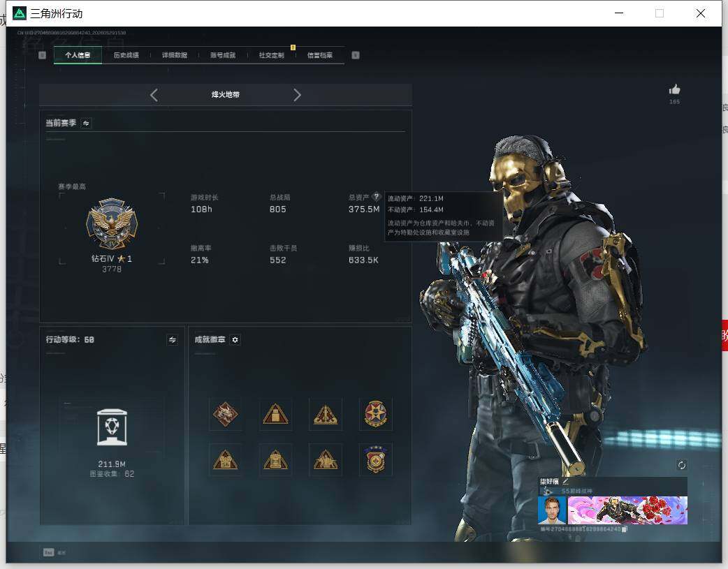
Task: Click the 行动等级: 60 heading
Action: [x=70, y=340]
